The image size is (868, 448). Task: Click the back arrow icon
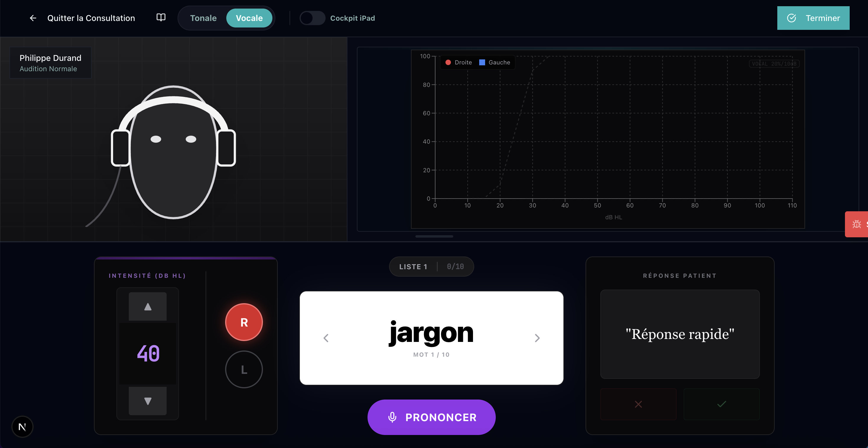click(x=33, y=18)
